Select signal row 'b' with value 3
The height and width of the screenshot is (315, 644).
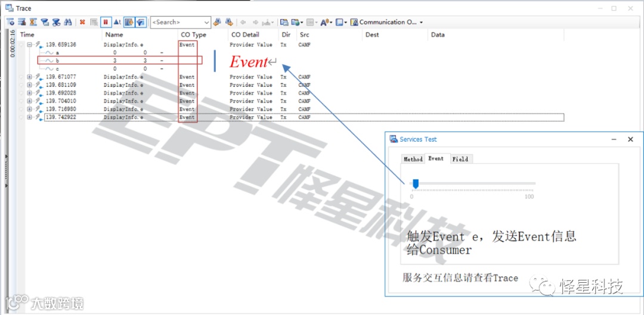pyautogui.click(x=120, y=60)
